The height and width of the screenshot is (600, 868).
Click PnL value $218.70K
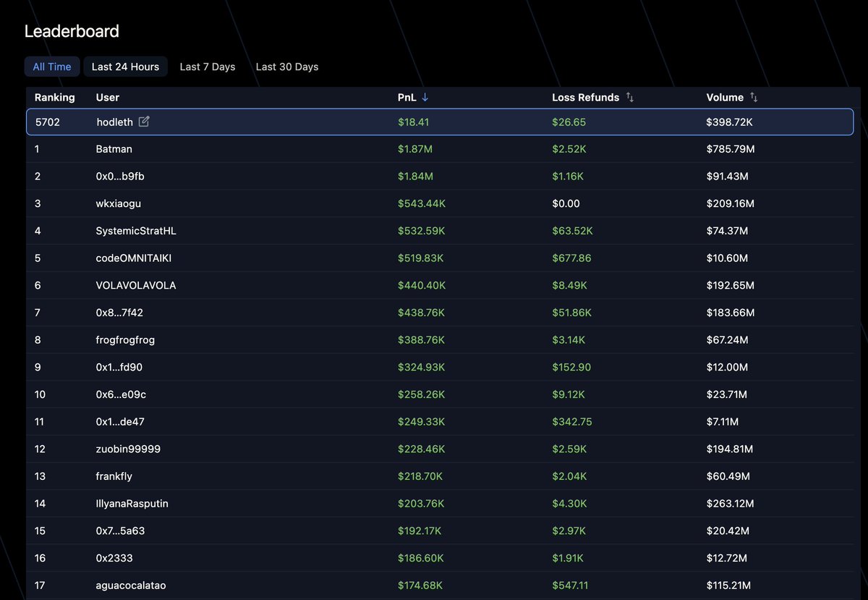point(420,476)
